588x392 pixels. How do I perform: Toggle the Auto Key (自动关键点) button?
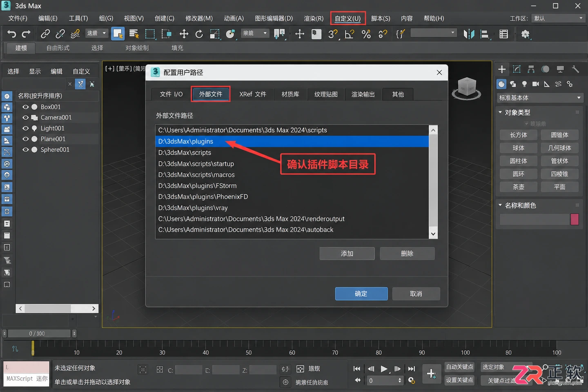[x=459, y=367]
